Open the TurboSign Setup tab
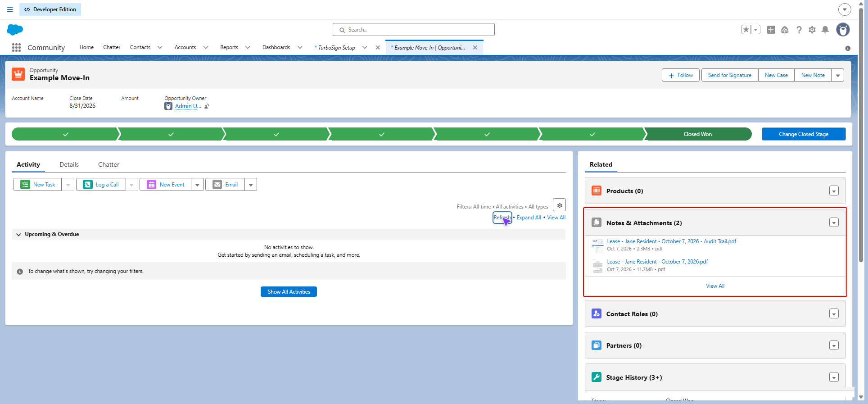The width and height of the screenshot is (868, 404). 336,48
